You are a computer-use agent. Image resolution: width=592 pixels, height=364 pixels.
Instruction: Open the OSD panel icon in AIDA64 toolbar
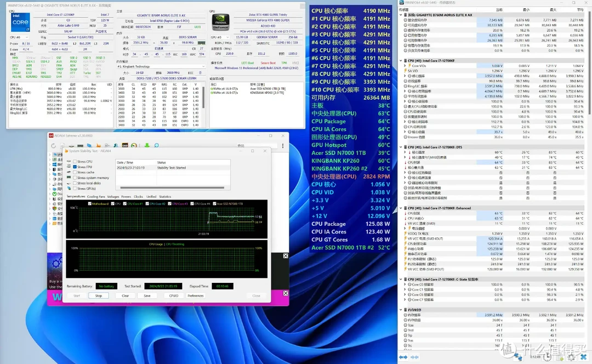[125, 145]
